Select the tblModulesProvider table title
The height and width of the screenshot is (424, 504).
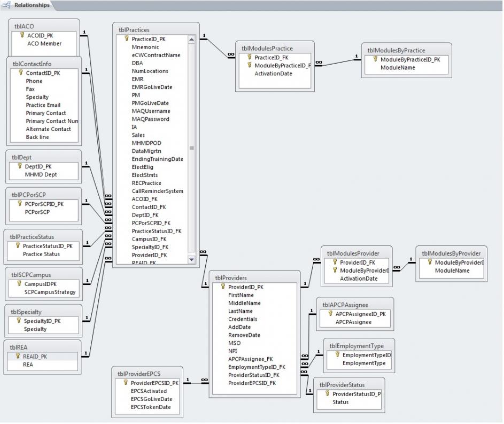coord(353,253)
